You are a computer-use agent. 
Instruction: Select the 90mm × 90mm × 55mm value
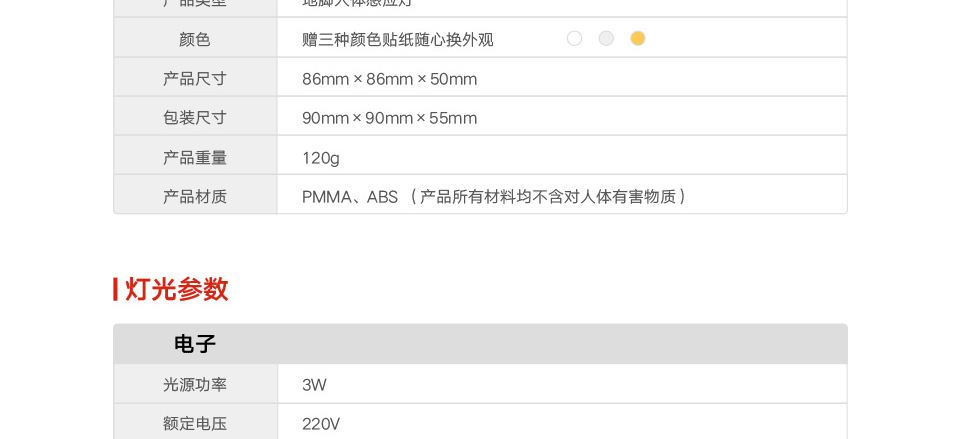click(x=390, y=118)
